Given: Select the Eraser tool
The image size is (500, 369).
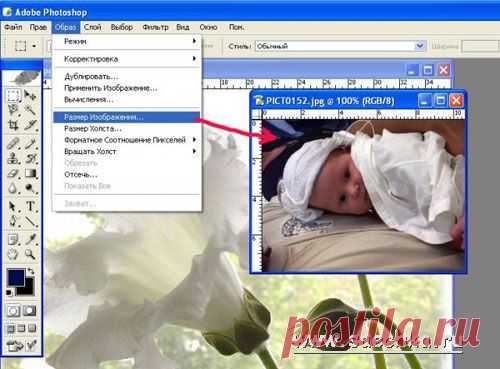Looking at the screenshot, I should tap(13, 174).
